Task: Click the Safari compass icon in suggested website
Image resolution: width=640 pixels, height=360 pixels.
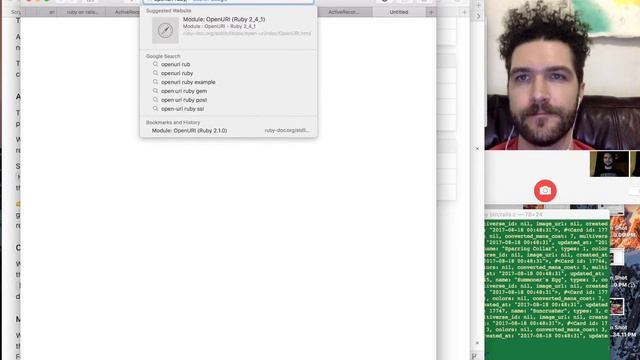Action: click(x=165, y=31)
